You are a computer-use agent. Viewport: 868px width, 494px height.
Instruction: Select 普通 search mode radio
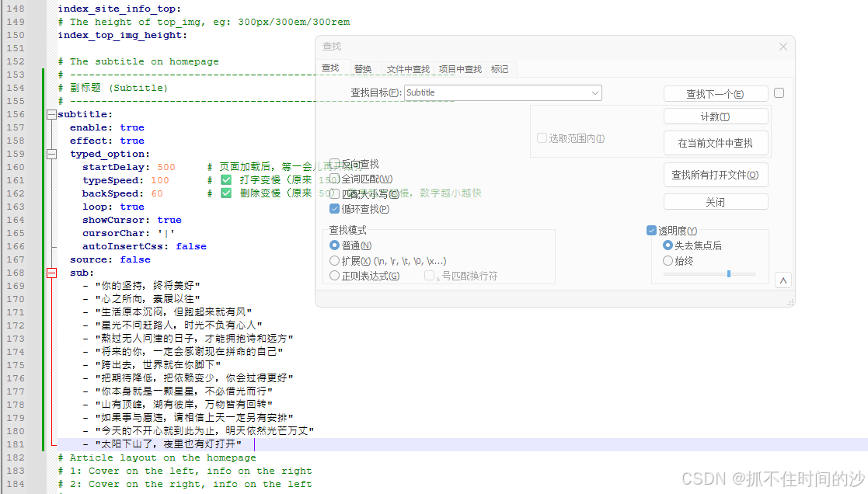[x=334, y=245]
